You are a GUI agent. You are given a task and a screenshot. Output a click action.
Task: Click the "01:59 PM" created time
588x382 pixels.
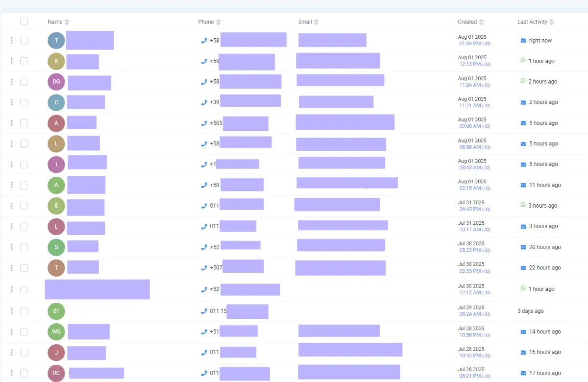point(470,44)
